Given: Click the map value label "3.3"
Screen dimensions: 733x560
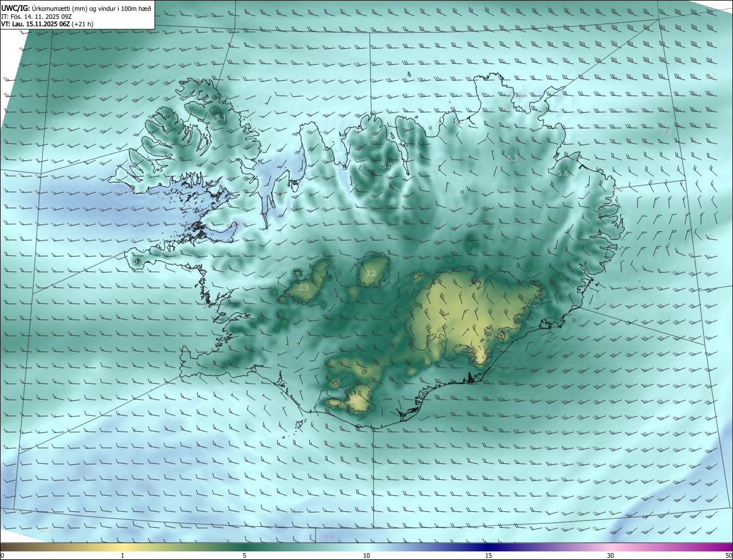Looking at the screenshot, I should [304, 288].
